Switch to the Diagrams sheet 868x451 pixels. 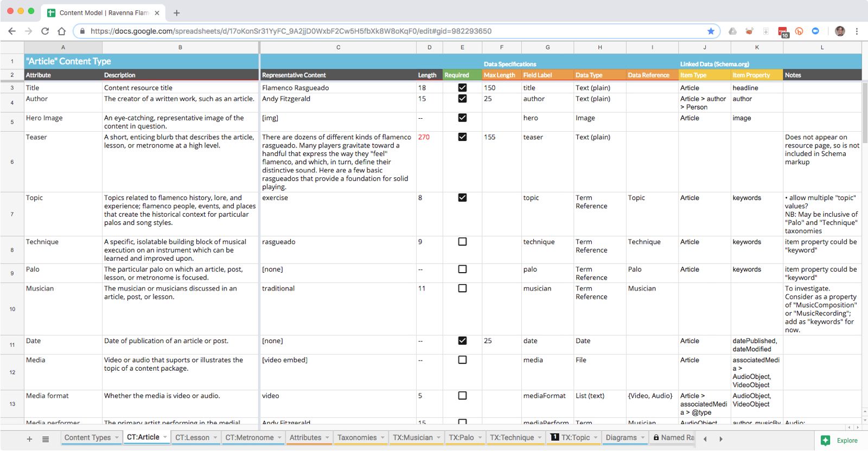[x=621, y=437]
